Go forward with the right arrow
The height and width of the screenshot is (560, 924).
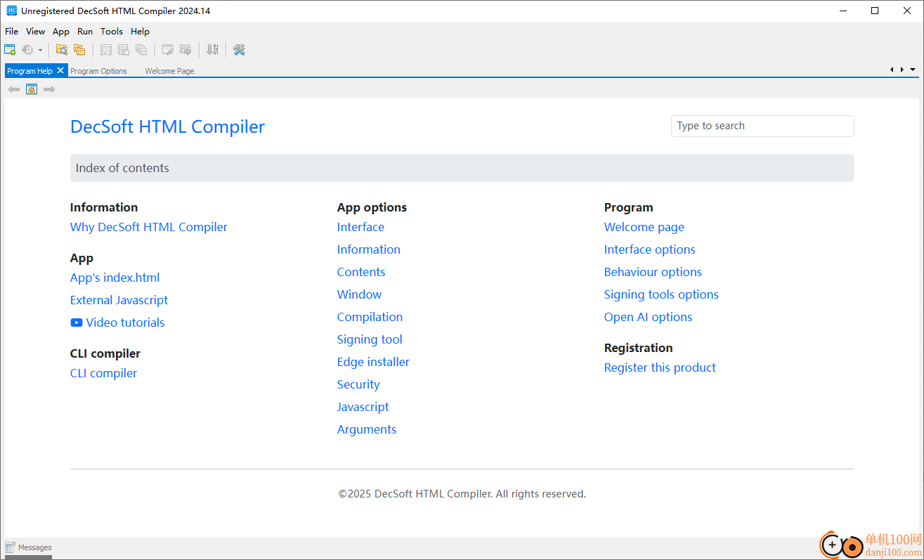(x=49, y=89)
